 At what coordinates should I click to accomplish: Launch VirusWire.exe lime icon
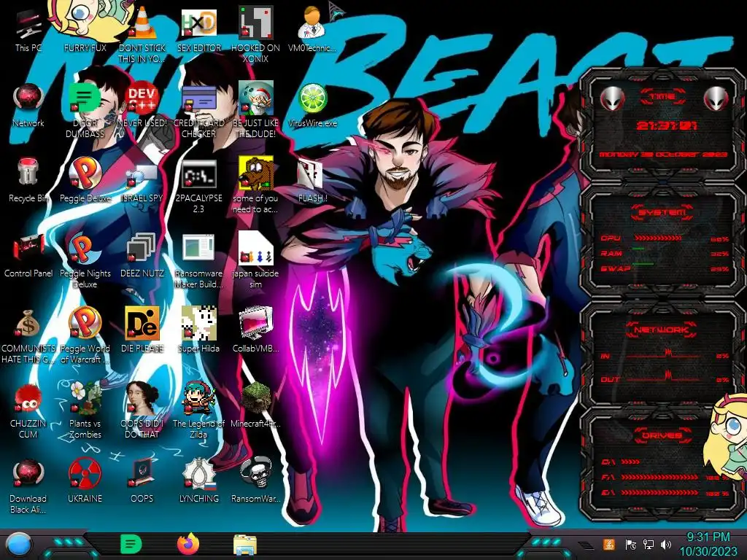coord(312,106)
